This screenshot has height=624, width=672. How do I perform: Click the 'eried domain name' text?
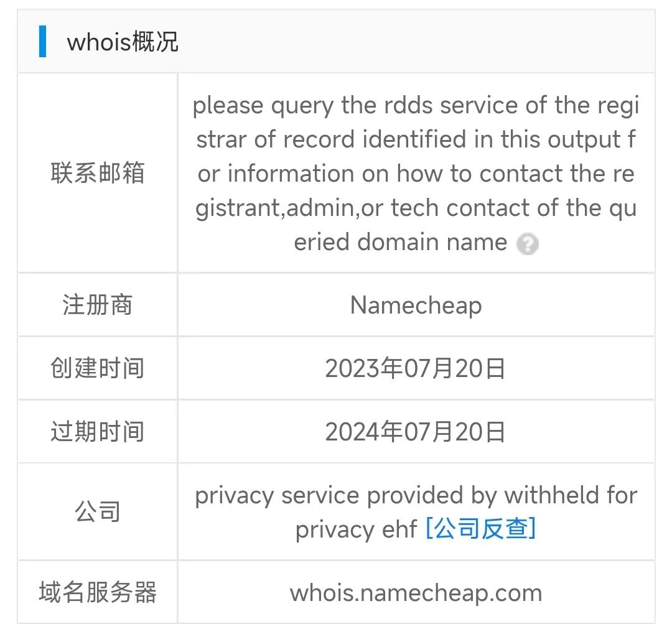(x=401, y=242)
